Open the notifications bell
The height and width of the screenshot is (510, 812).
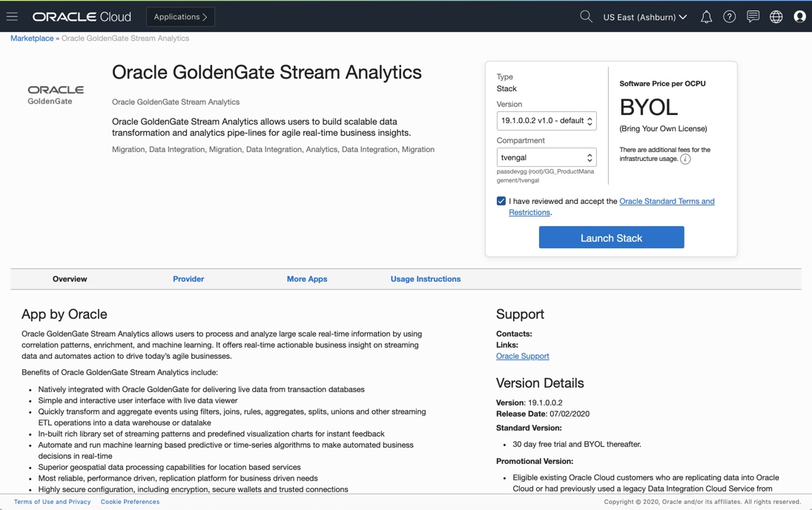click(705, 16)
